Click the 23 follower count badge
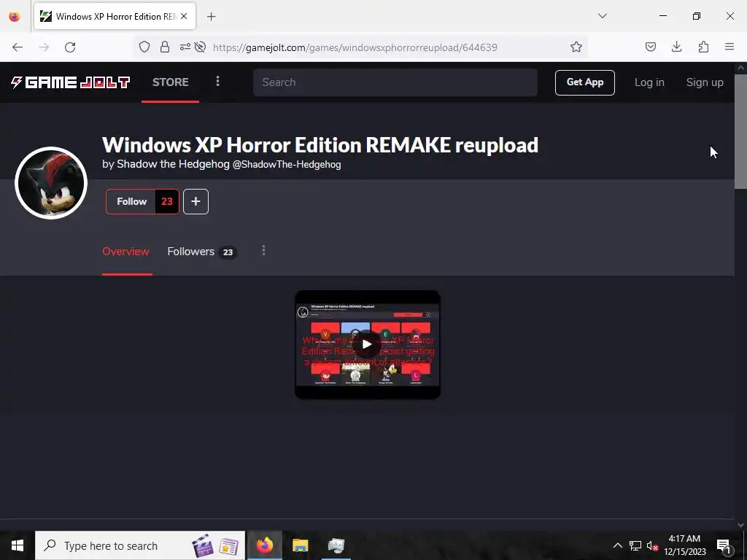Viewport: 747px width, 560px height. pos(167,201)
